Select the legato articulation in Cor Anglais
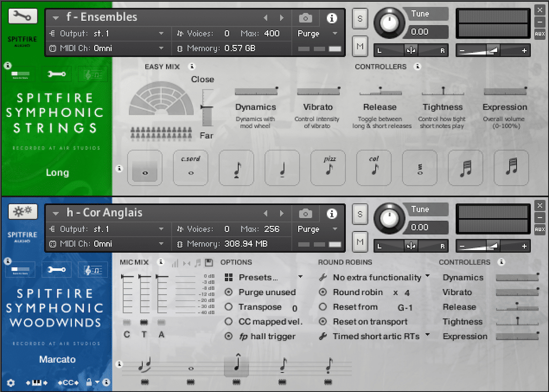Screen dimensions: 549x392 145,365
